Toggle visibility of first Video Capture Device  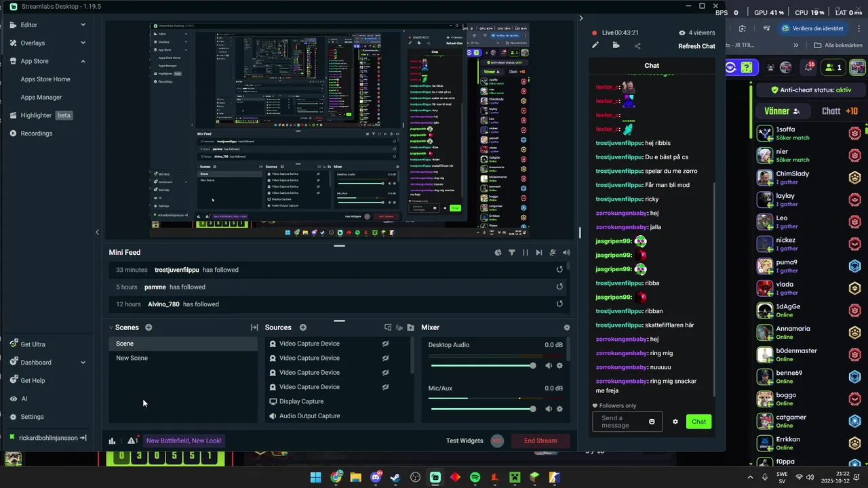[x=385, y=344]
